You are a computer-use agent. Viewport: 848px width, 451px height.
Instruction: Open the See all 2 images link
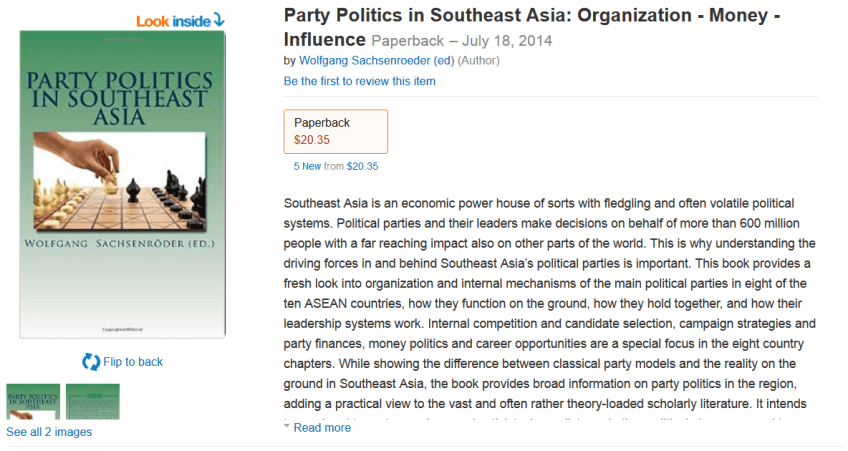click(49, 432)
